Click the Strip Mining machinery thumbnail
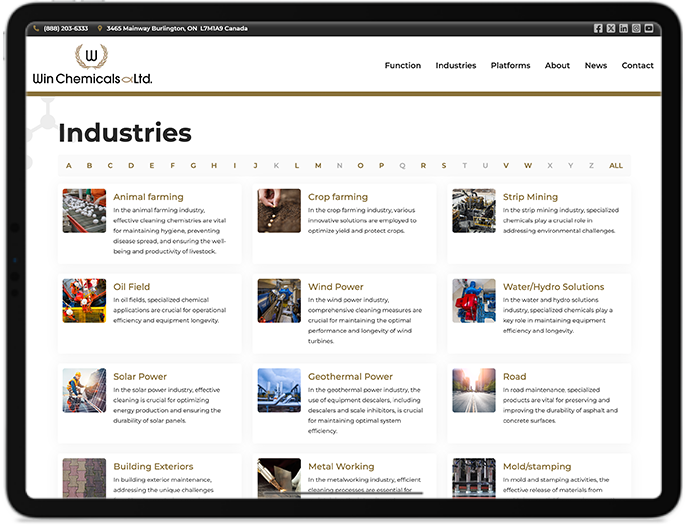 tap(475, 211)
